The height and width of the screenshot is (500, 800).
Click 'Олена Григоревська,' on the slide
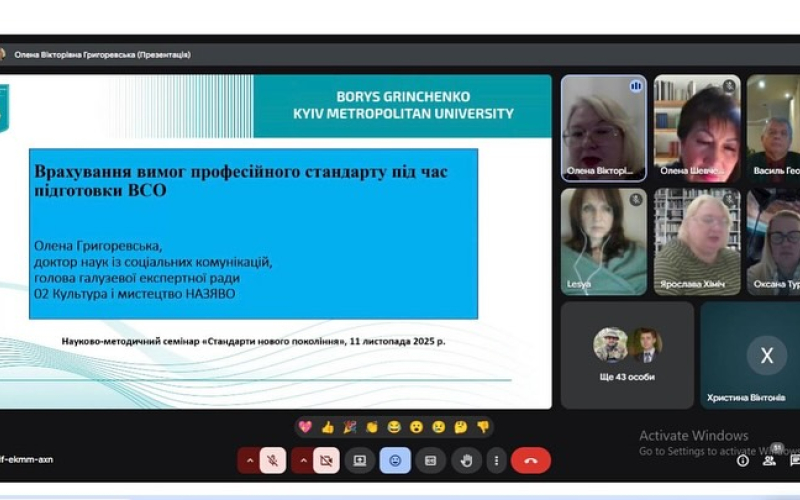pos(98,246)
